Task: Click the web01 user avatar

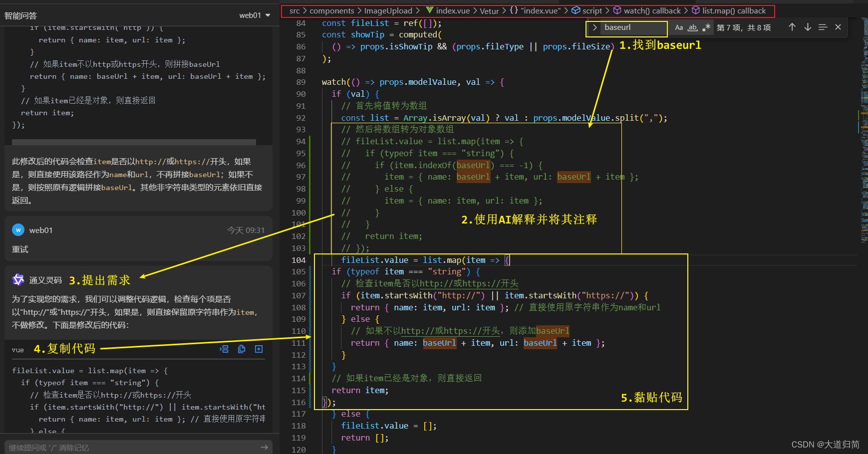Action: coord(18,230)
